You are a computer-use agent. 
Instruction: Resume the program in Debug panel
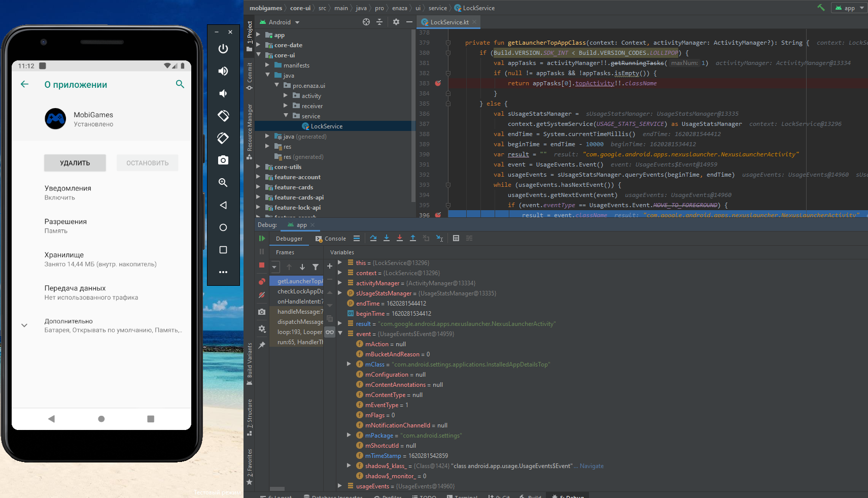click(x=262, y=238)
